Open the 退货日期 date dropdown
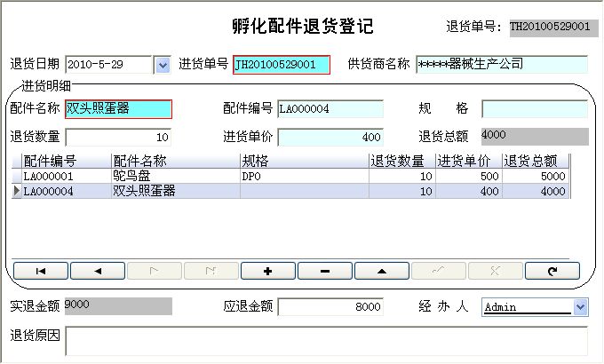 [x=163, y=65]
